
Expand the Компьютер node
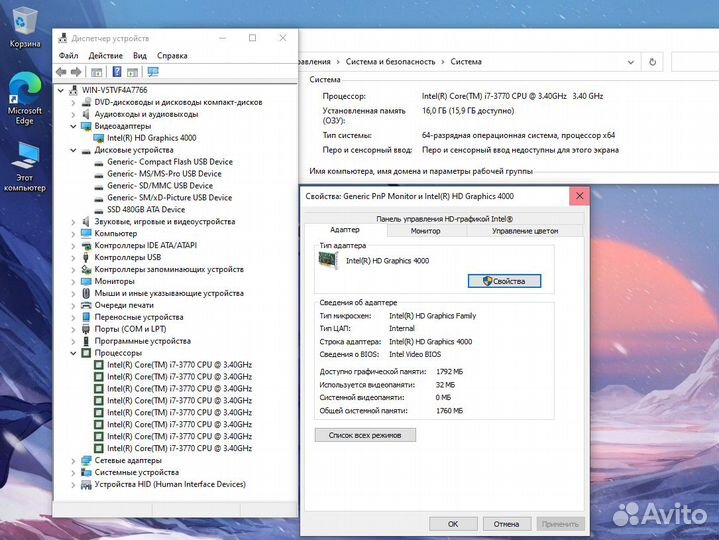[x=73, y=234]
